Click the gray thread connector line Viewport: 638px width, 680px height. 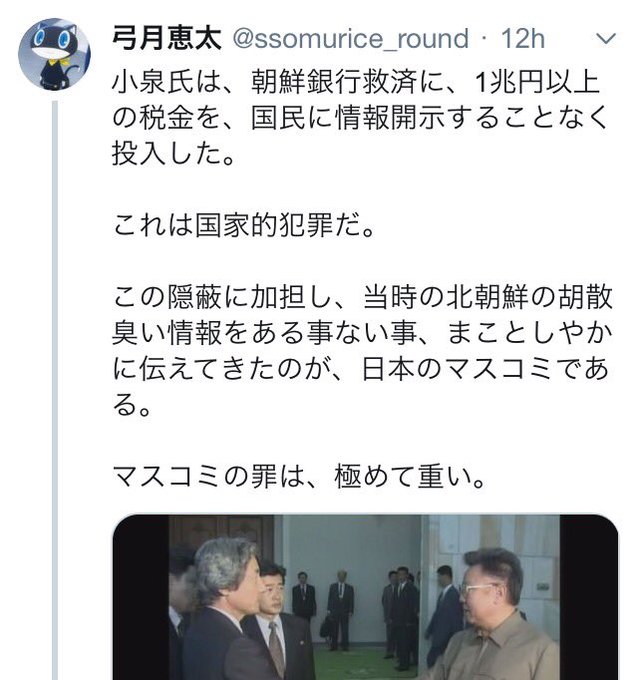(x=55, y=390)
